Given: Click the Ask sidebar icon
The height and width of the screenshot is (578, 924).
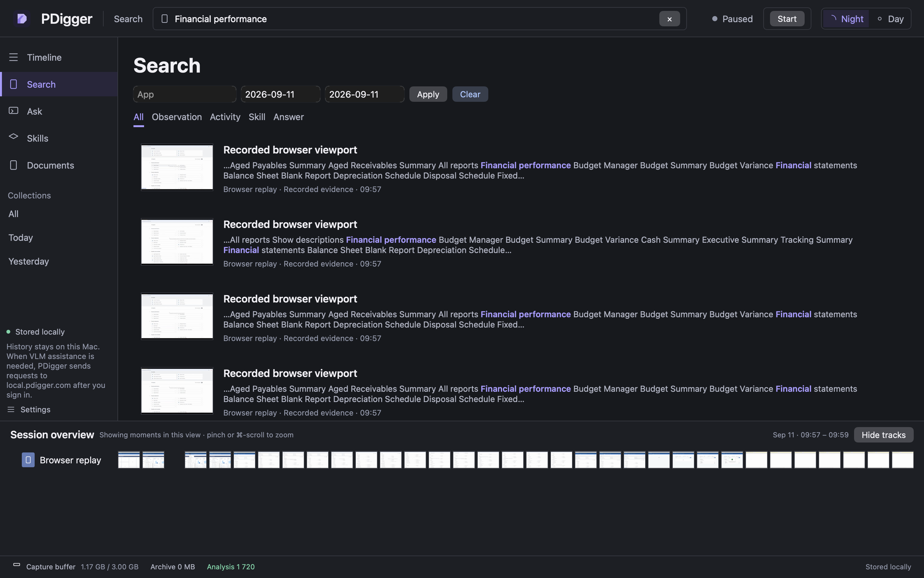Looking at the screenshot, I should click(13, 111).
